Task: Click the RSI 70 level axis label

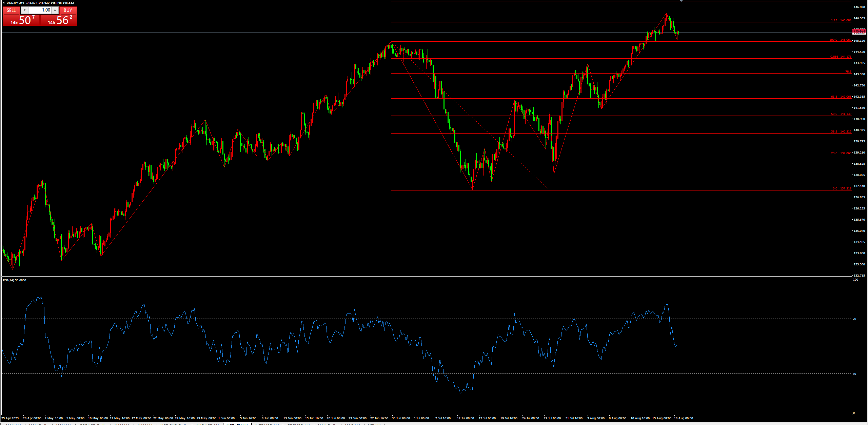Action: (854, 319)
